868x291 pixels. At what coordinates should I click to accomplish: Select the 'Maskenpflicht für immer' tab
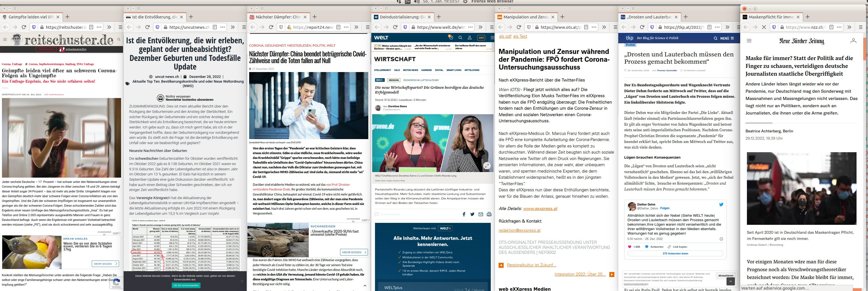(x=771, y=17)
